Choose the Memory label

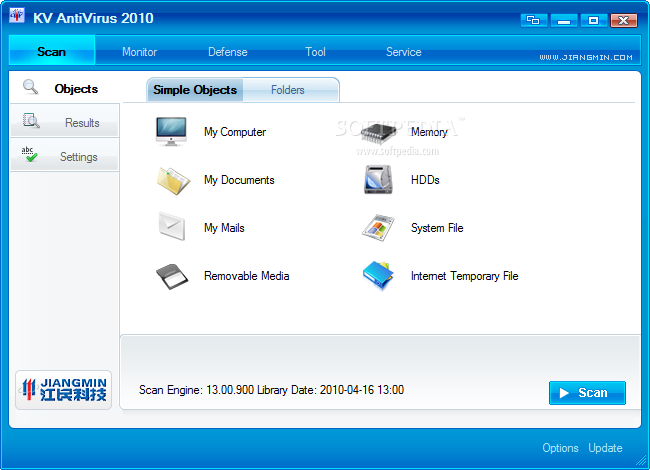pos(429,132)
